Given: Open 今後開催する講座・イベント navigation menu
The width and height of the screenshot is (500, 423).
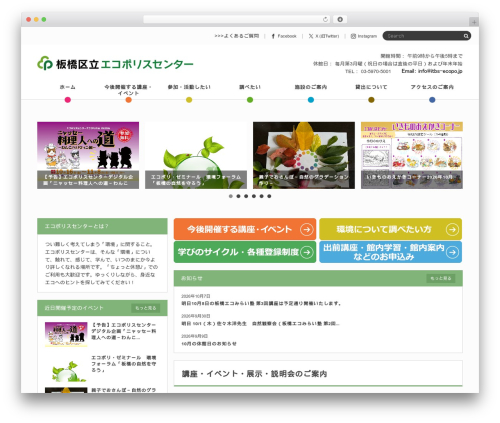Looking at the screenshot, I should point(128,90).
